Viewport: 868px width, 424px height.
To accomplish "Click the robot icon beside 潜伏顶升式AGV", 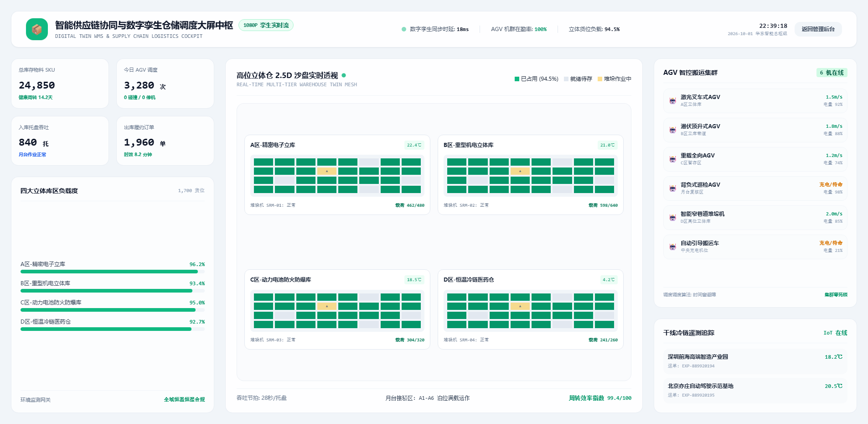I will (672, 130).
